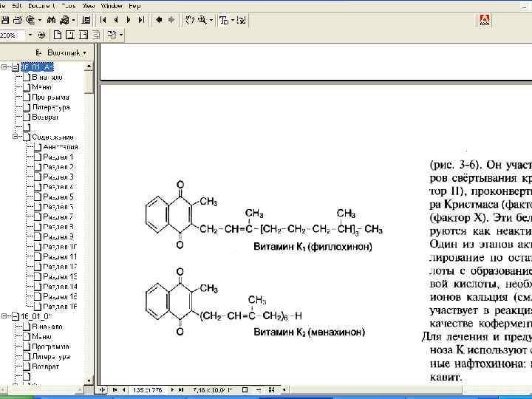The image size is (532, 399).
Task: Click the Reflow page icon
Action: [x=96, y=35]
